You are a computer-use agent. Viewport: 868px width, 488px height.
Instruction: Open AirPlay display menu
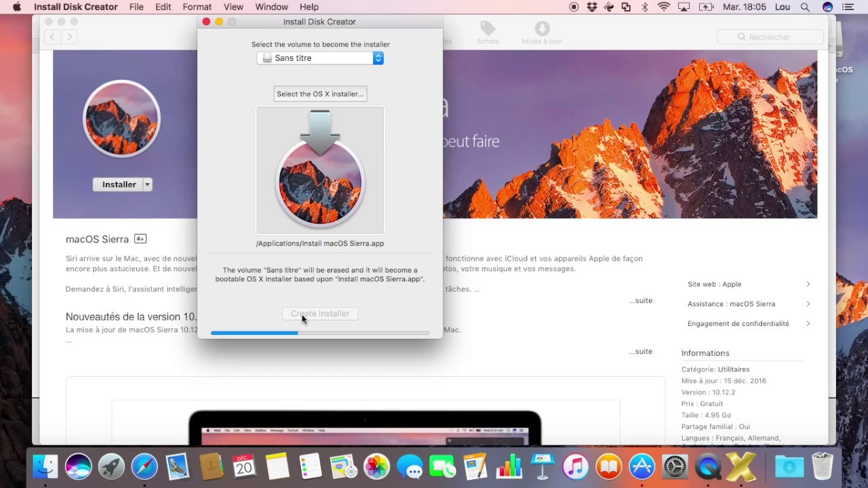tap(685, 7)
